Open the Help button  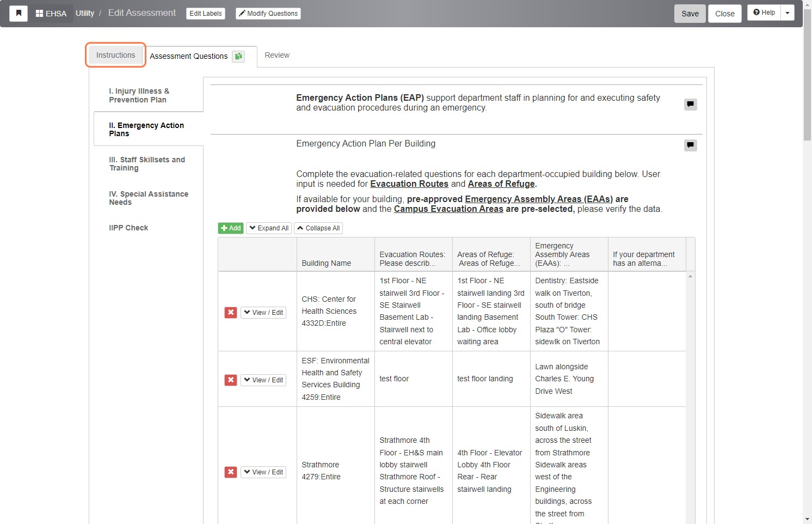coord(764,13)
